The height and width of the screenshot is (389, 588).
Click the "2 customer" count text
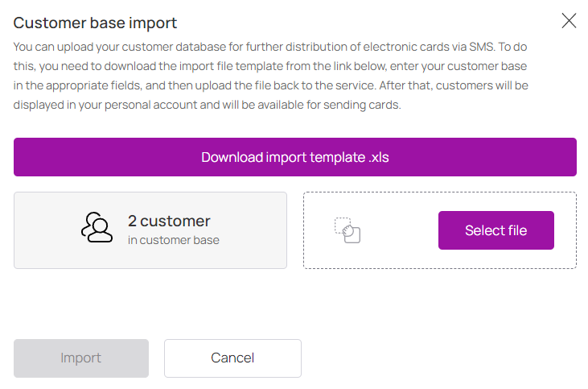point(169,221)
